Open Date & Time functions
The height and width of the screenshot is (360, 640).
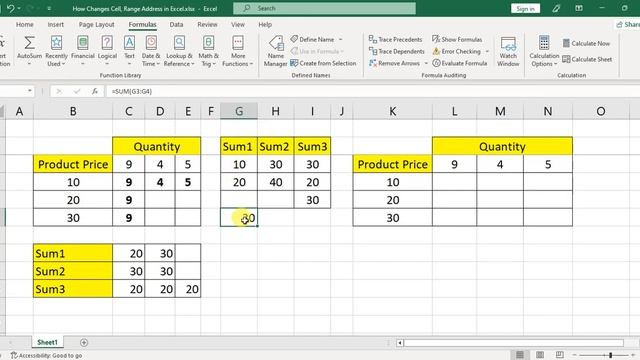pos(151,51)
